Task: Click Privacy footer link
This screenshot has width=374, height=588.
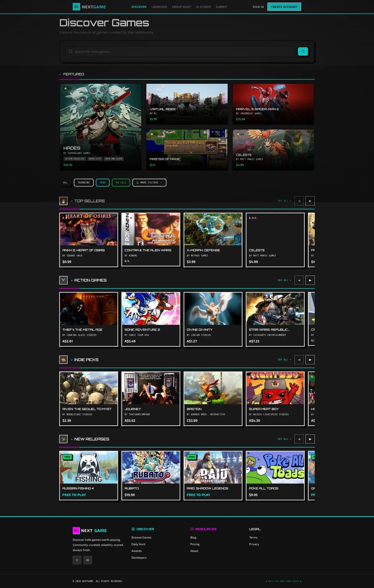Action: pyautogui.click(x=254, y=544)
